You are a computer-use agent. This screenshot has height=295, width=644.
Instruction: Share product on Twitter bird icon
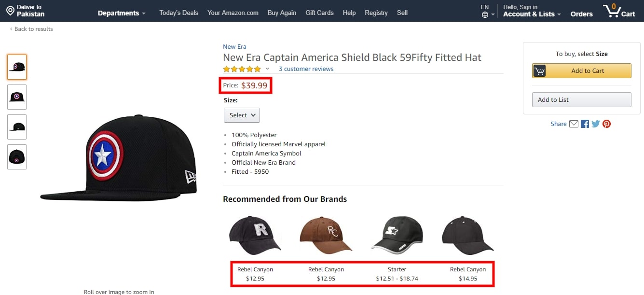596,124
